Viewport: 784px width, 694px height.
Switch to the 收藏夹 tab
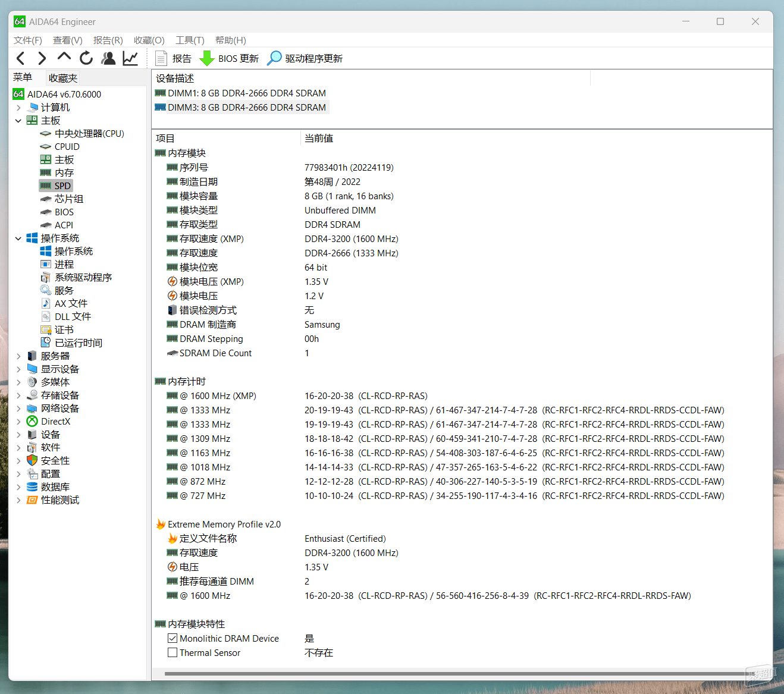coord(63,78)
